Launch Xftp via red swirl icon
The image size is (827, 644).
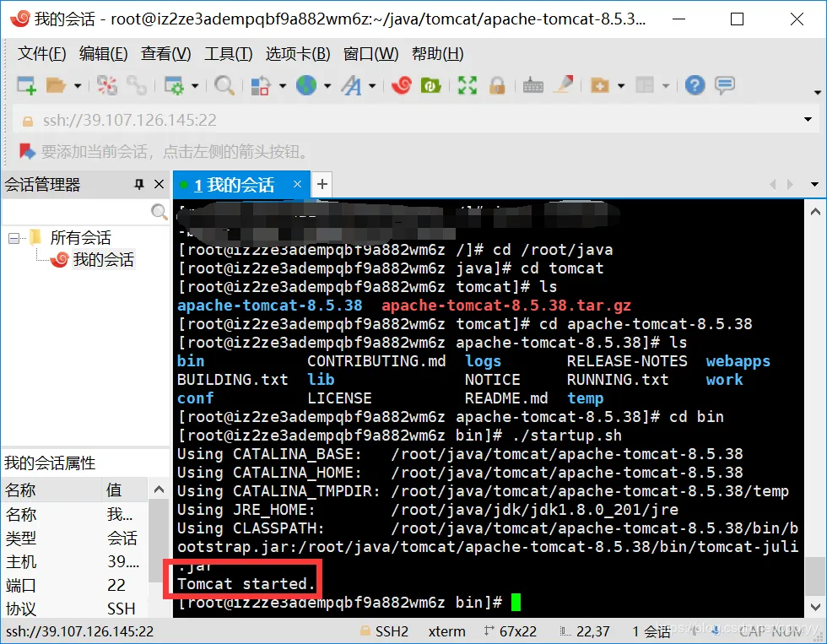coord(402,85)
